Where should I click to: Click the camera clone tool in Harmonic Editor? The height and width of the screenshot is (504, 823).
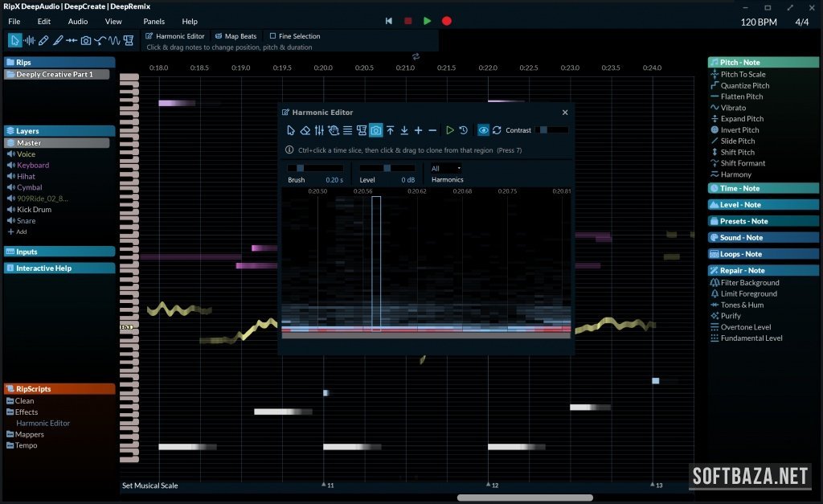point(375,130)
